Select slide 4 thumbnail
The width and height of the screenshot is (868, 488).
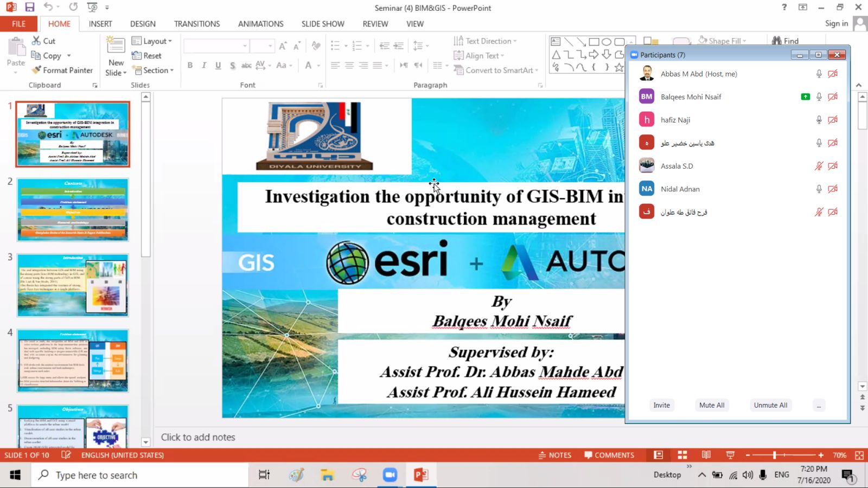pos(73,361)
